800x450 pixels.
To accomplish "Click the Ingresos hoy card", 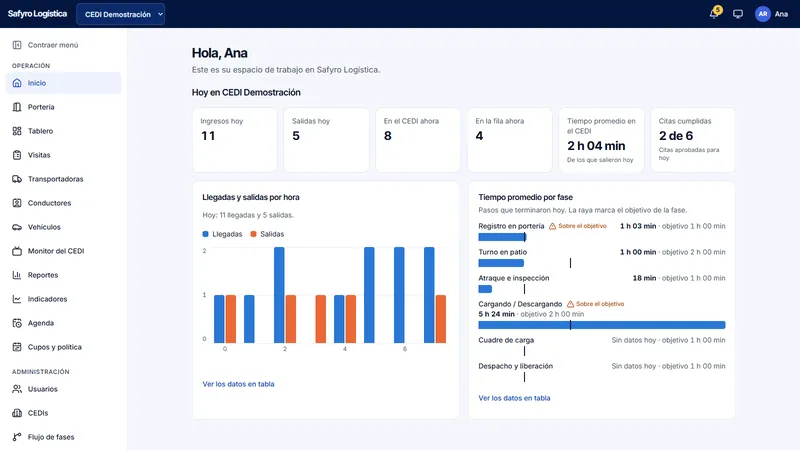I will coord(235,140).
